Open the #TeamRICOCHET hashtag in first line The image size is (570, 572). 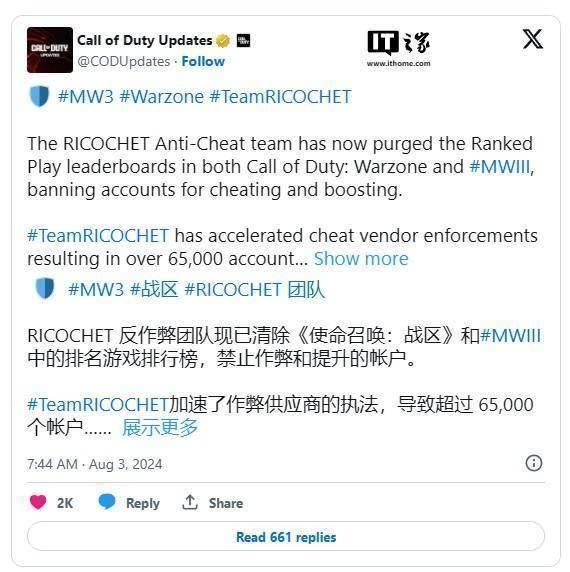pos(280,97)
